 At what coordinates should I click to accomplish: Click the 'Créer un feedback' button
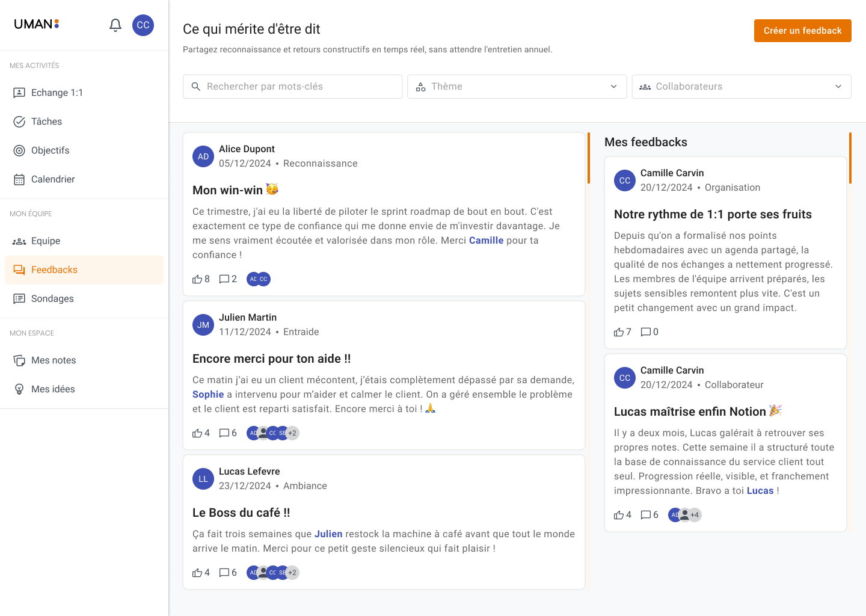[x=802, y=31]
